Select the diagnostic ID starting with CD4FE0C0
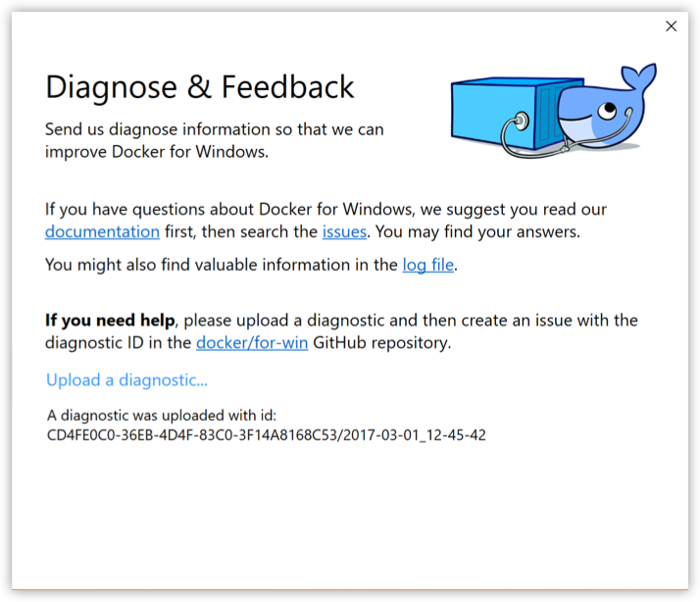 point(266,435)
